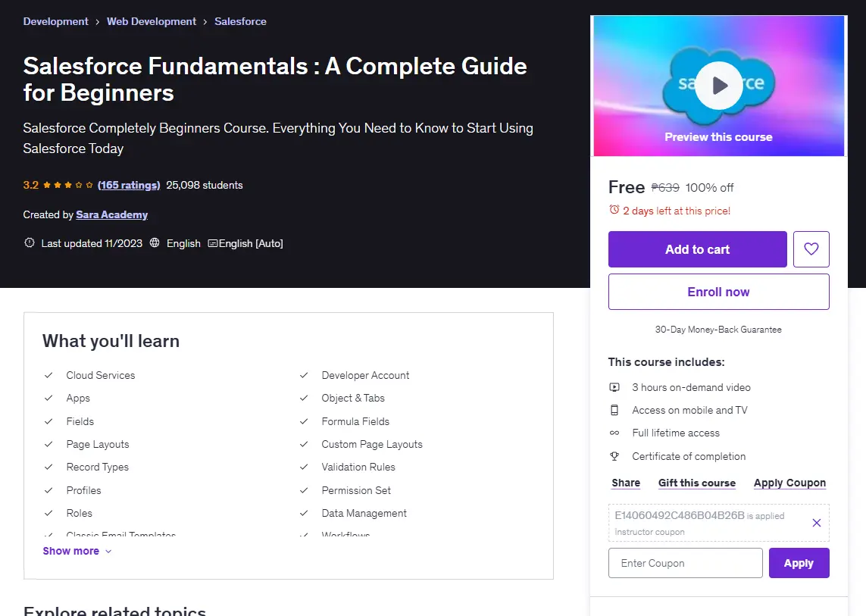Screen dimensions: 866x616
Task: Click checkmark beside Record Types
Action: (48, 467)
